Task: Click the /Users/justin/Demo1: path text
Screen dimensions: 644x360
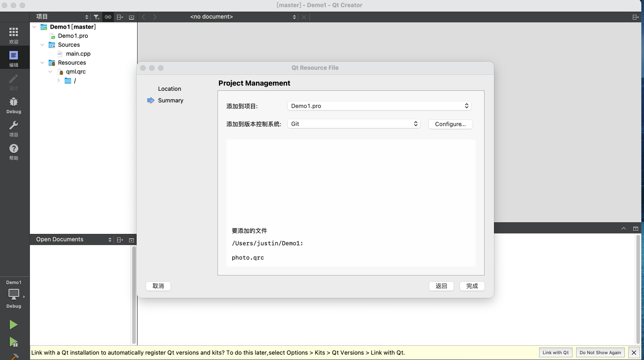Action: point(268,244)
